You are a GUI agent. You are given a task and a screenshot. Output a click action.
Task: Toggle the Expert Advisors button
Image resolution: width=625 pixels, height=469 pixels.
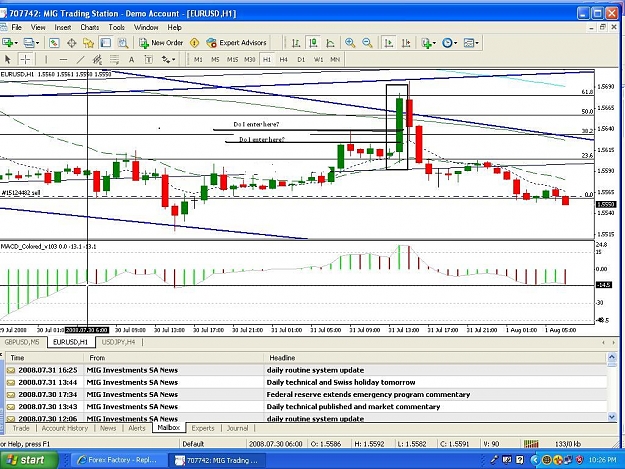point(236,43)
